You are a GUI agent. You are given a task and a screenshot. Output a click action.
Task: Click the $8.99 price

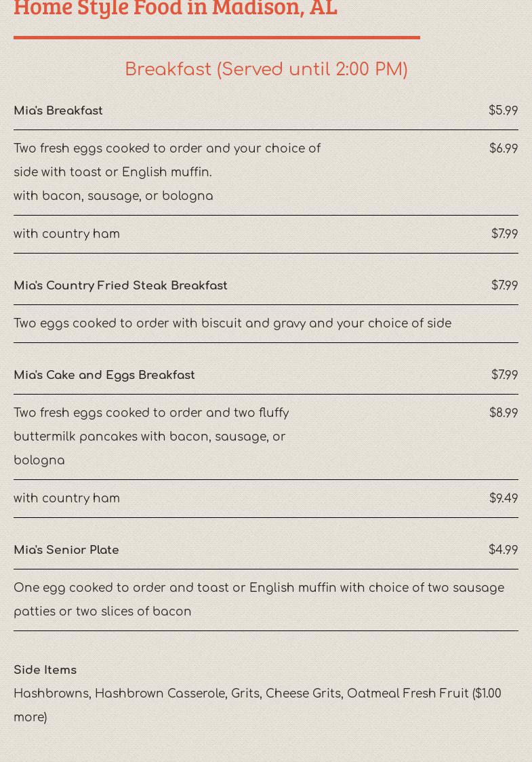point(503,413)
